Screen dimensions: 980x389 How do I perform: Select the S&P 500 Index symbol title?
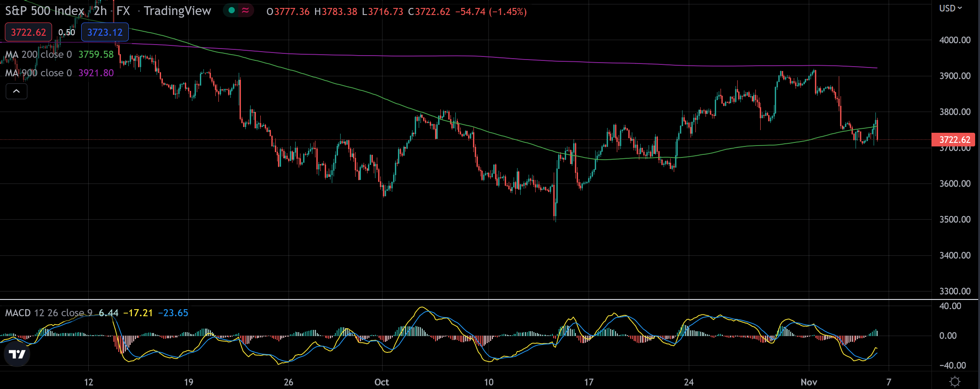[x=45, y=11]
